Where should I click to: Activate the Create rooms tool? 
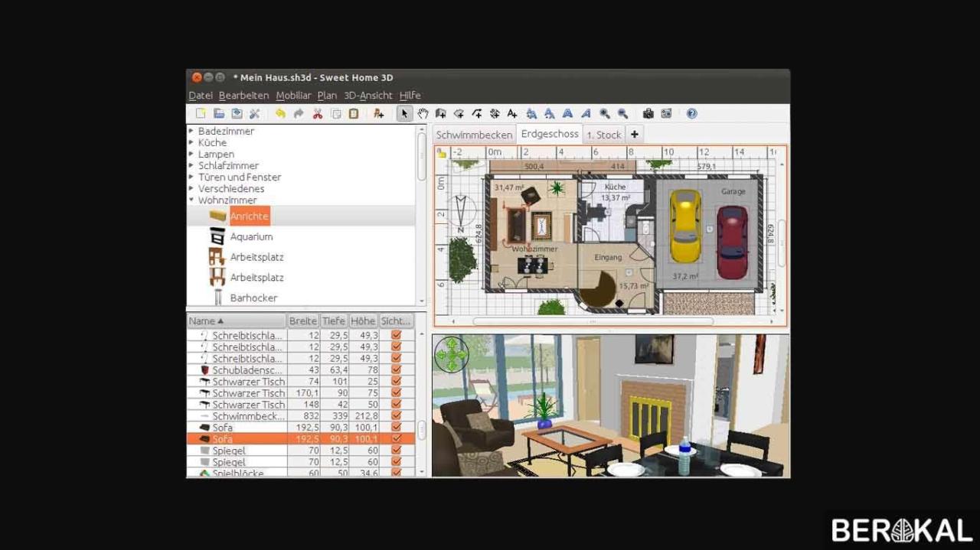[458, 113]
